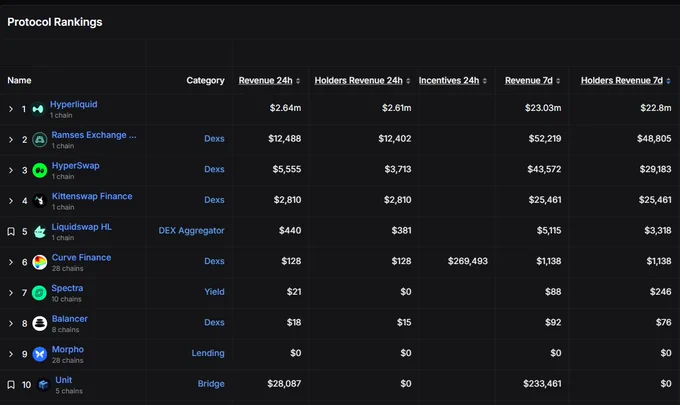The image size is (680, 405).
Task: Open the Kittenswap Finance protocol link
Action: coord(92,196)
